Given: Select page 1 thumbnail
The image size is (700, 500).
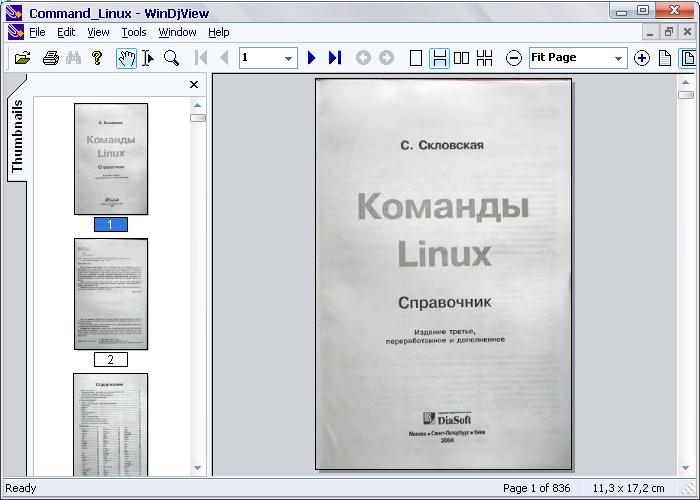Looking at the screenshot, I should click(111, 159).
